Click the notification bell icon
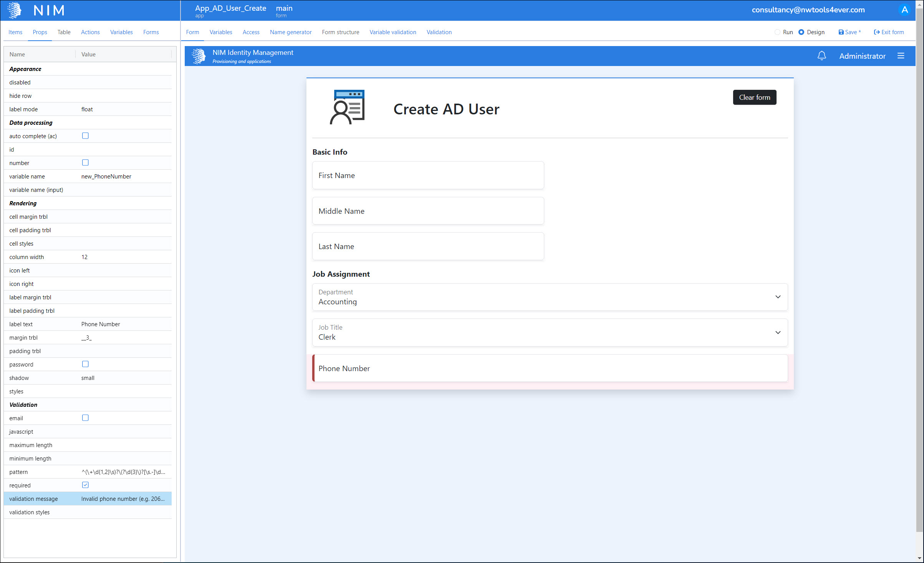This screenshot has height=563, width=924. coord(821,56)
